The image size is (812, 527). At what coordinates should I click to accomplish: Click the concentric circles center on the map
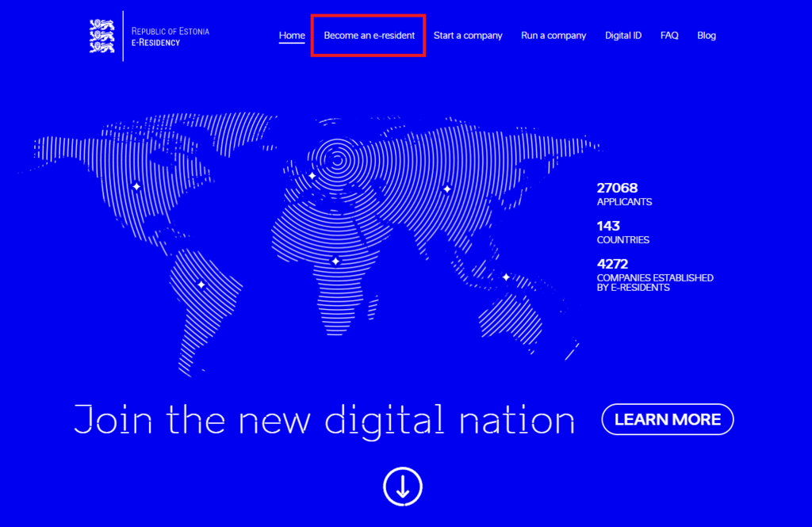pyautogui.click(x=338, y=160)
